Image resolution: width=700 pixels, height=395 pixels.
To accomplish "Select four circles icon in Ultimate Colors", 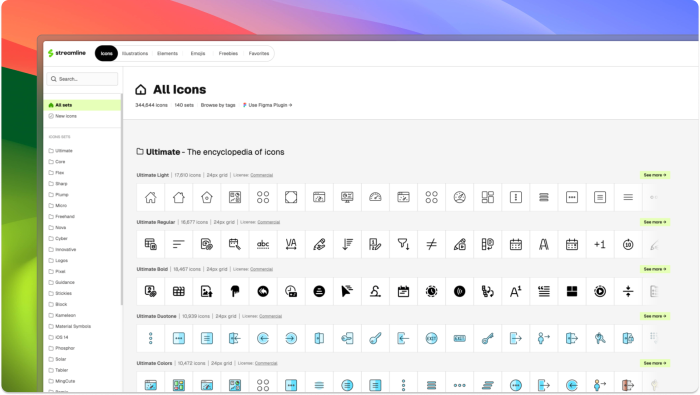I will [263, 384].
